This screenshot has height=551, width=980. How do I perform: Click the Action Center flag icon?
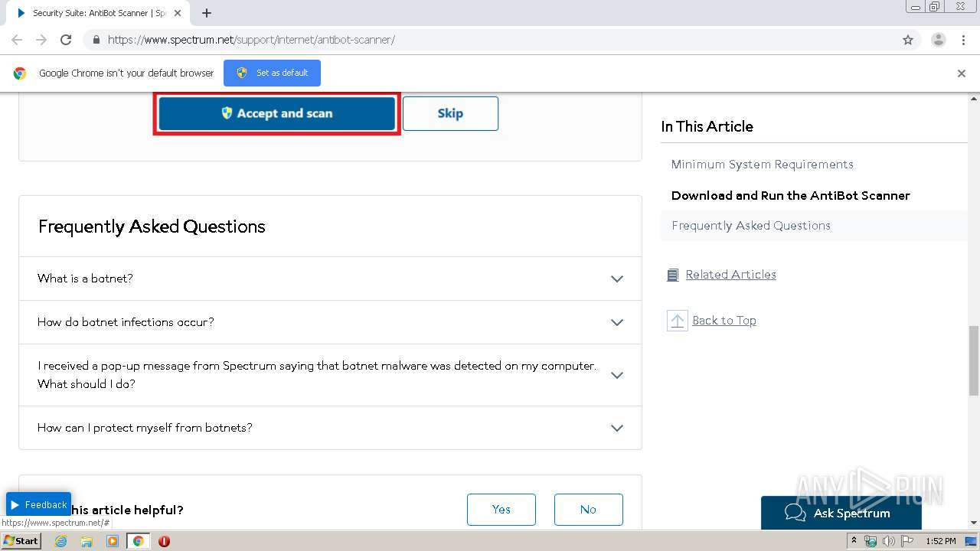(907, 541)
